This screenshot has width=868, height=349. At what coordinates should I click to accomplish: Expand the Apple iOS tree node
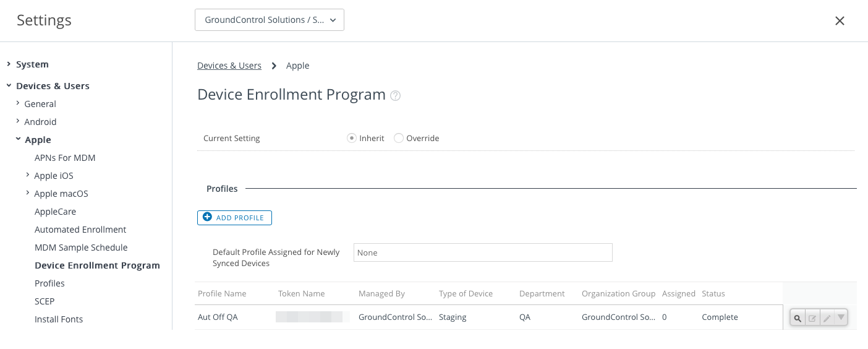28,175
